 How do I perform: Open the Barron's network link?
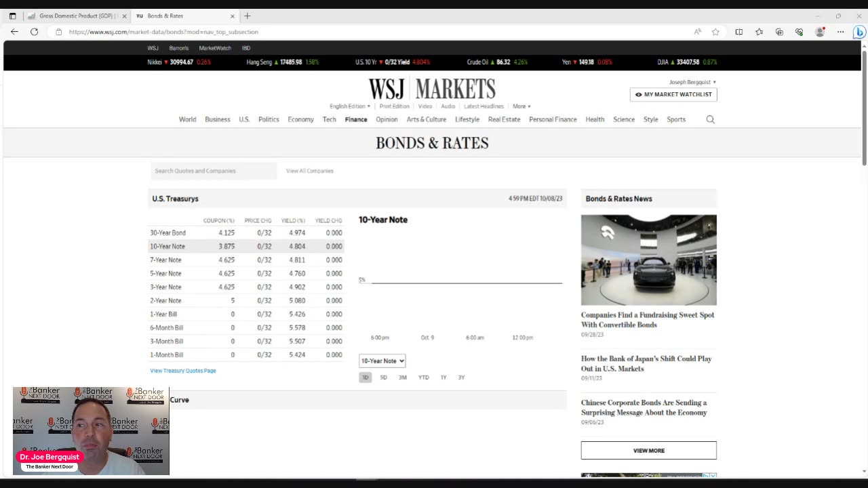point(179,48)
